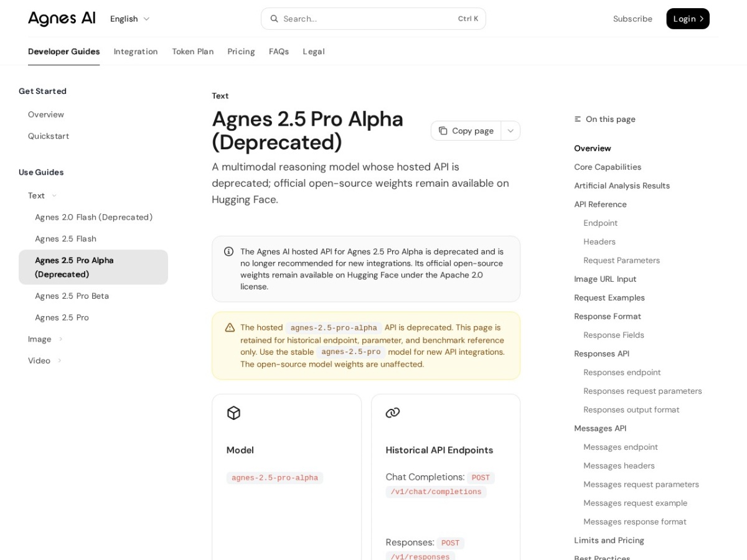This screenshot has height=560, width=747.
Task: Click the search magnifier icon
Action: (274, 19)
